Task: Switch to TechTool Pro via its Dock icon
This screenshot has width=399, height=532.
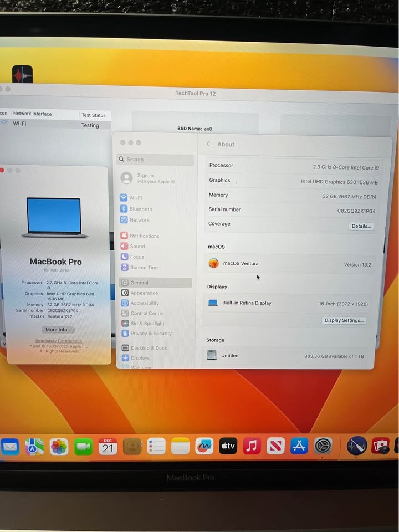Action: tap(357, 446)
